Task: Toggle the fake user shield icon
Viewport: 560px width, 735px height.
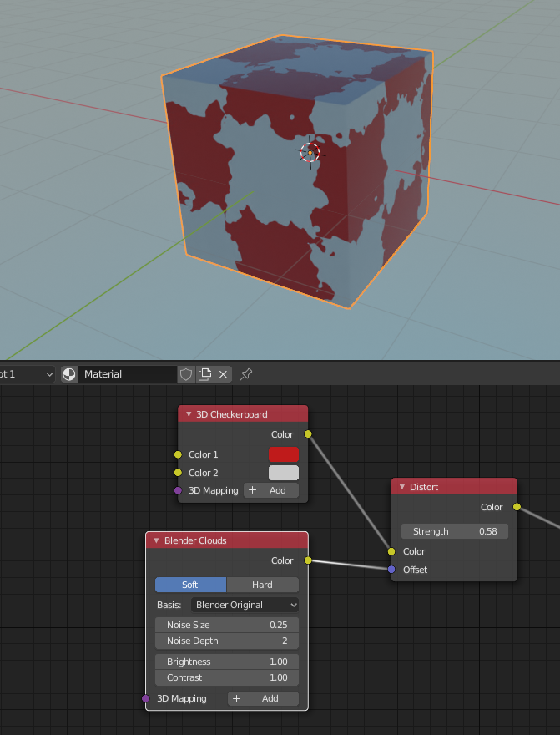Action: click(x=186, y=374)
